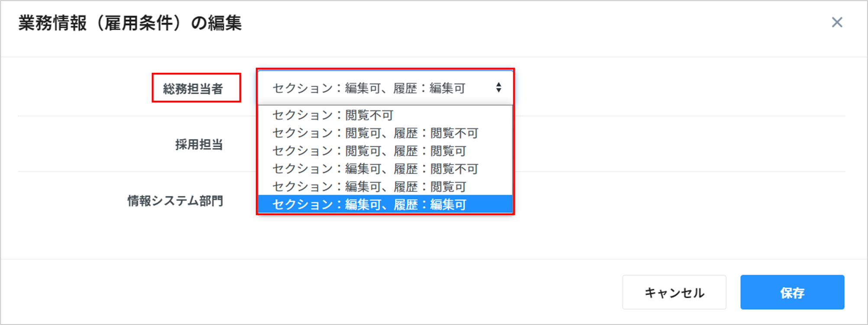This screenshot has height=325, width=868.
Task: Click empty header area right of dialog title
Action: click(520, 23)
